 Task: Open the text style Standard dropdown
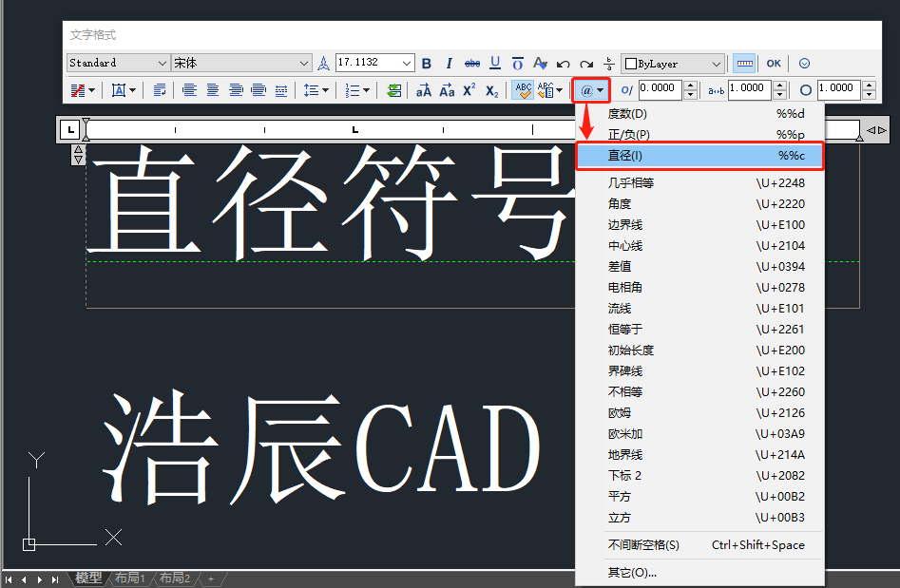pos(118,63)
